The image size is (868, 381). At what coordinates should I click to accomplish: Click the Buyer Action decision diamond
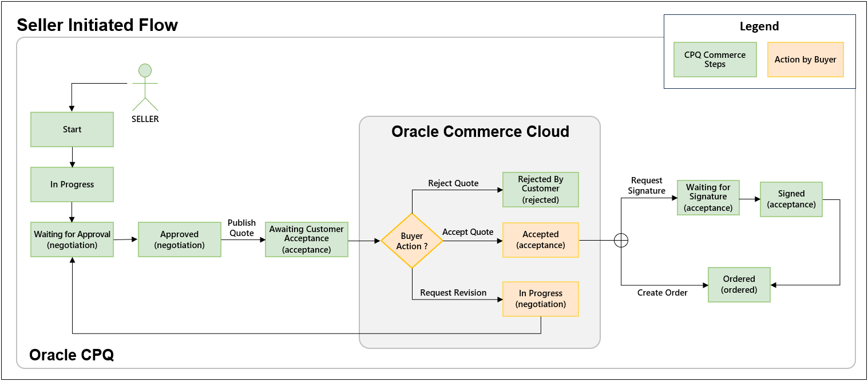coord(412,241)
